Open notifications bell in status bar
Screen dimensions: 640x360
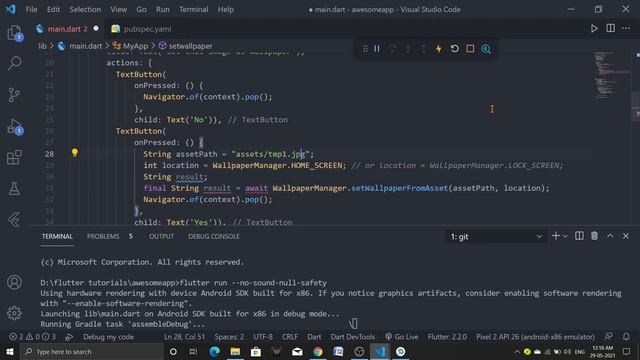tap(626, 337)
